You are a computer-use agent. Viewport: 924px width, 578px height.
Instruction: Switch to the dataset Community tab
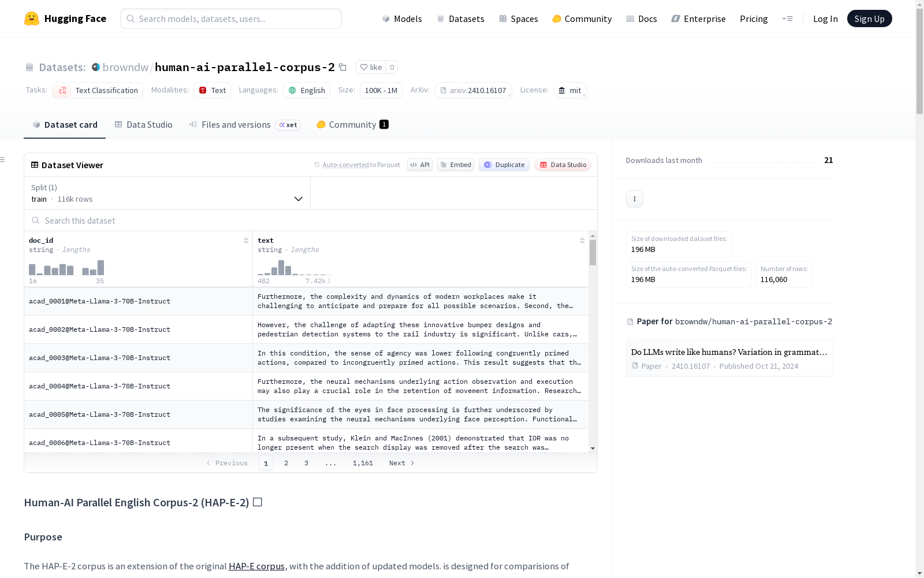pos(352,125)
